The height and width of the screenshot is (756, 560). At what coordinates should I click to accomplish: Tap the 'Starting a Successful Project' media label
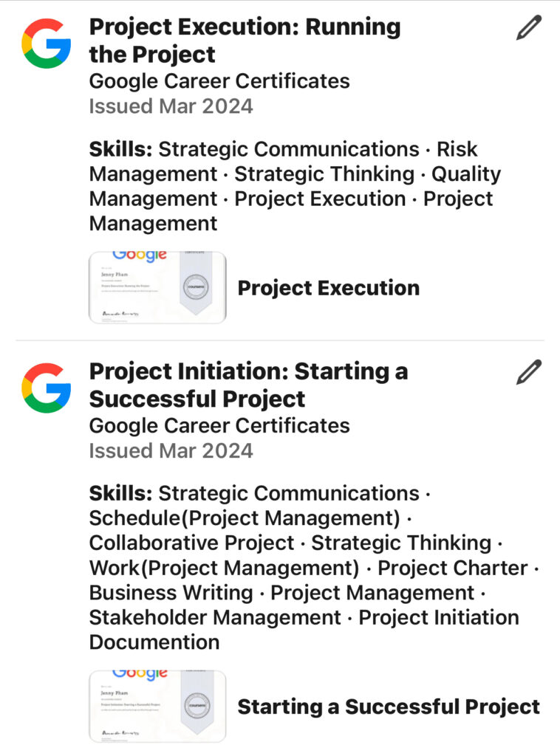click(389, 707)
